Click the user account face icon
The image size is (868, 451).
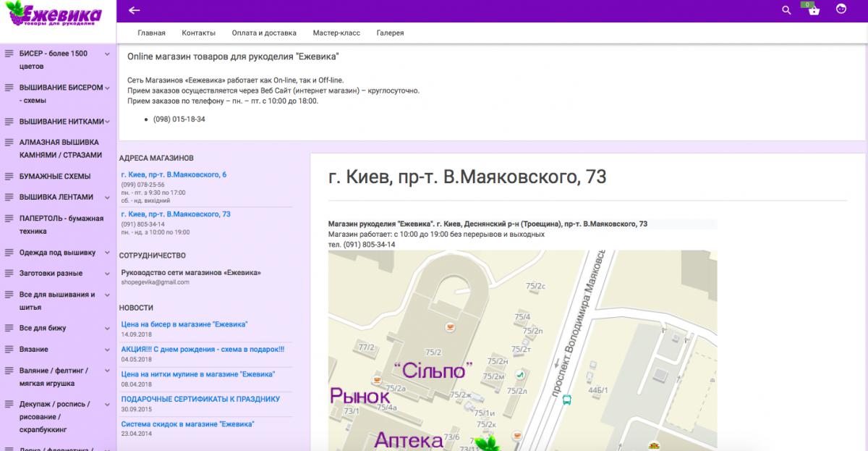[x=841, y=9]
